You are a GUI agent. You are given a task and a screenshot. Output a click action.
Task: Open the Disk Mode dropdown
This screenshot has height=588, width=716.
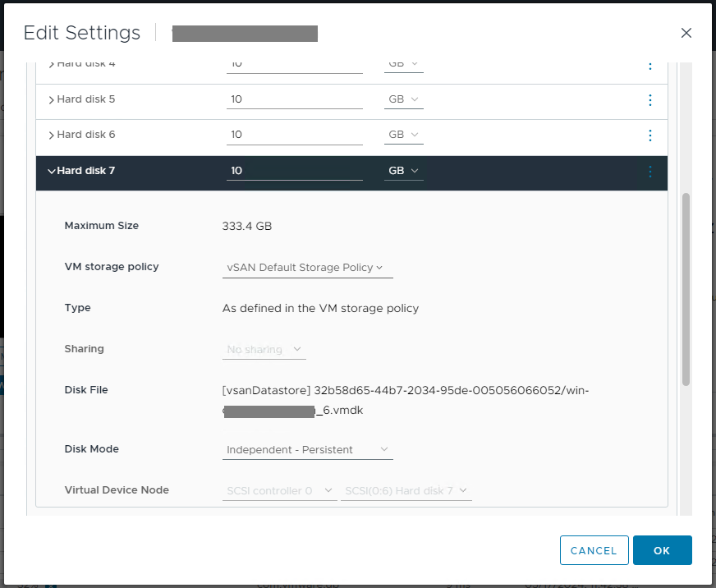[307, 449]
